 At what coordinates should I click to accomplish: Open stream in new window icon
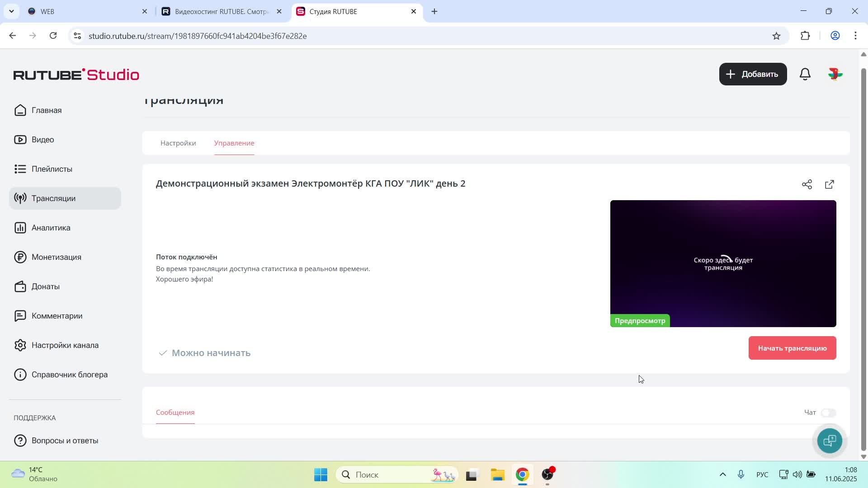(830, 184)
